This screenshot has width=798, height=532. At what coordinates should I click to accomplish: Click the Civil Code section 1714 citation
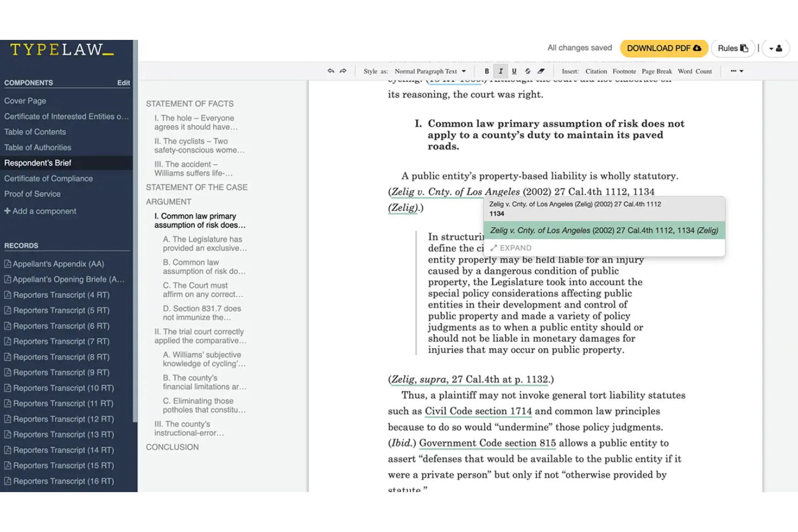478,411
